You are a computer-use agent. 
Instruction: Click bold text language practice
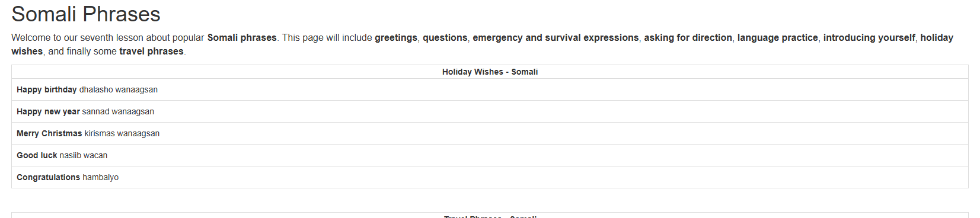tap(778, 38)
